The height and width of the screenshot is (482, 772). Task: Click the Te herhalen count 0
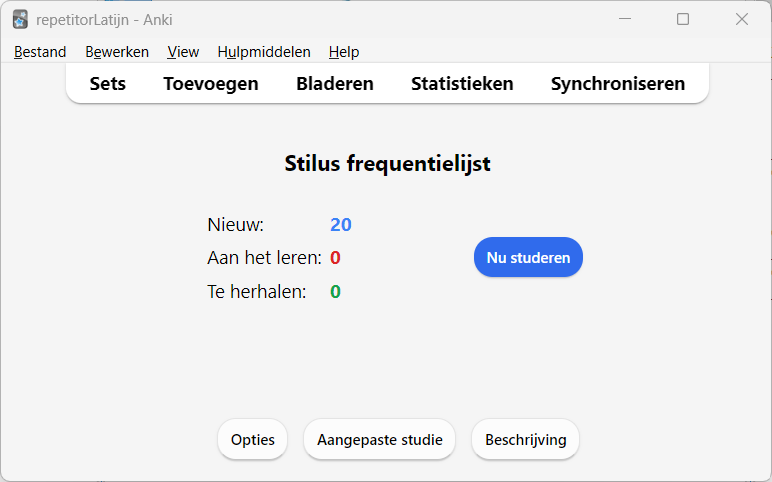click(335, 291)
